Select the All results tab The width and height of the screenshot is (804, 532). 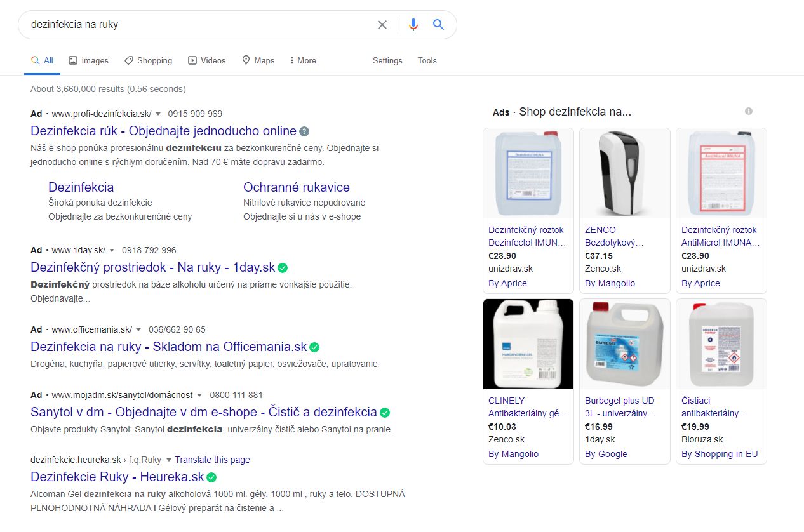(43, 60)
